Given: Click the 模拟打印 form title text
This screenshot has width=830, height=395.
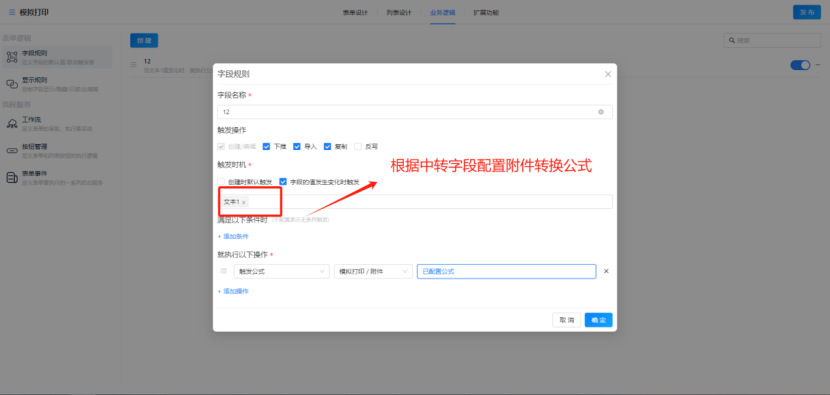Looking at the screenshot, I should click(x=34, y=12).
